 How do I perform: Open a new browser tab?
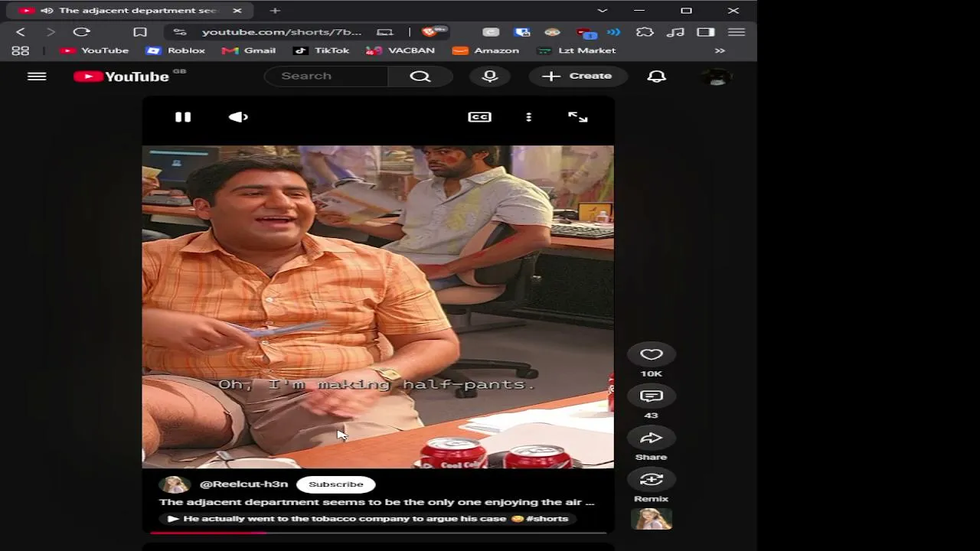click(x=275, y=11)
